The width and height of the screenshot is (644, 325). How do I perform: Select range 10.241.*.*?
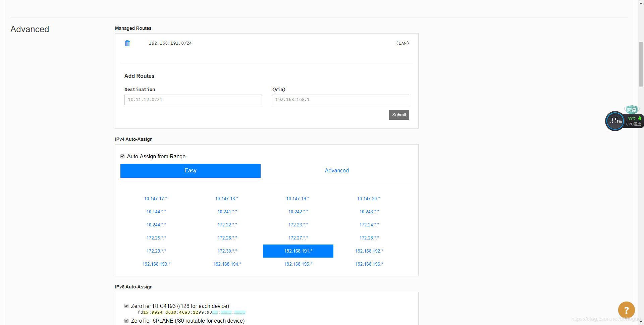pyautogui.click(x=227, y=212)
